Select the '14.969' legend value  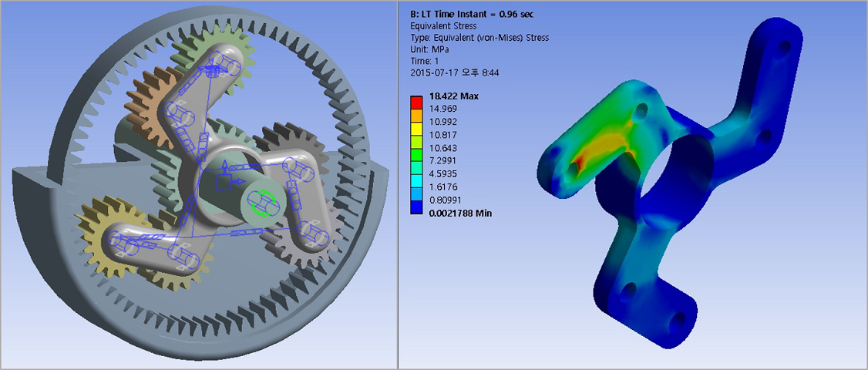[443, 109]
